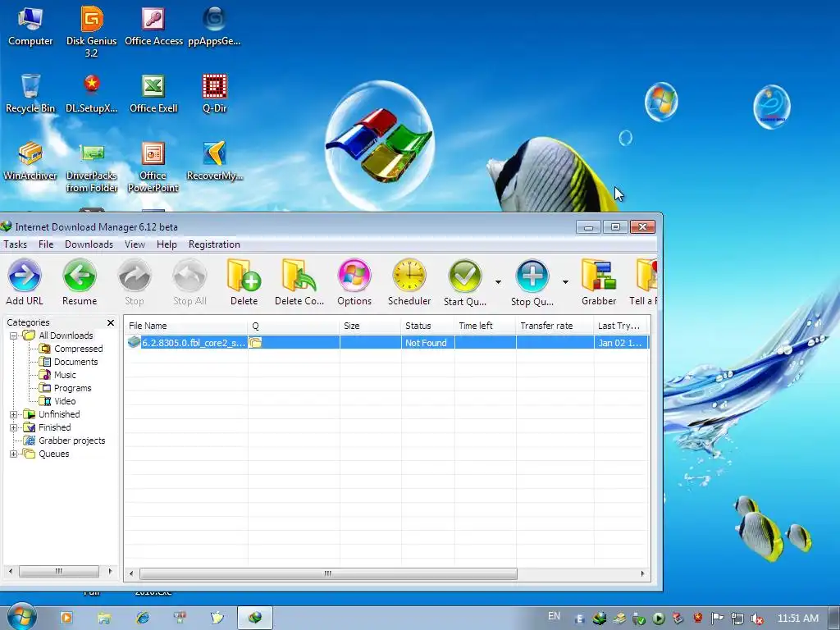This screenshot has height=630, width=840.
Task: Open the Downloads menu
Action: (89, 244)
